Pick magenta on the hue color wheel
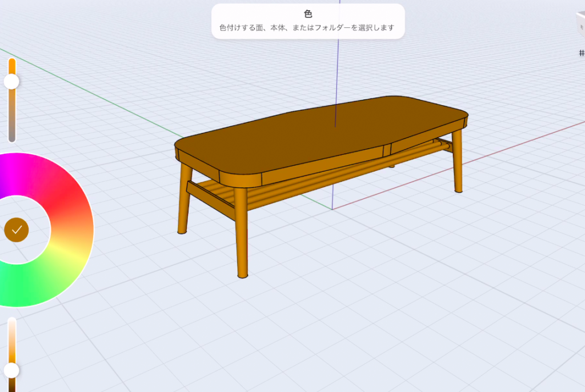Image resolution: width=585 pixels, height=392 pixels. (x=15, y=173)
